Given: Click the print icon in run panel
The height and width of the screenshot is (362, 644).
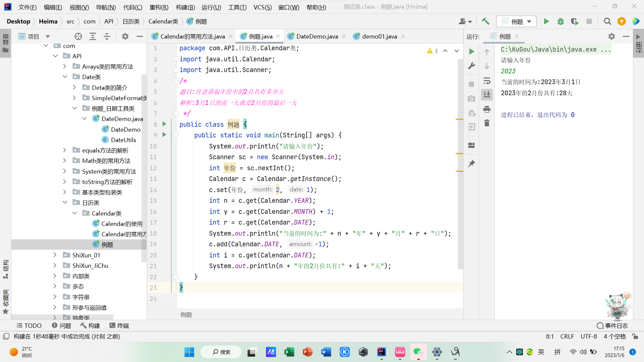Looking at the screenshot, I should [487, 109].
